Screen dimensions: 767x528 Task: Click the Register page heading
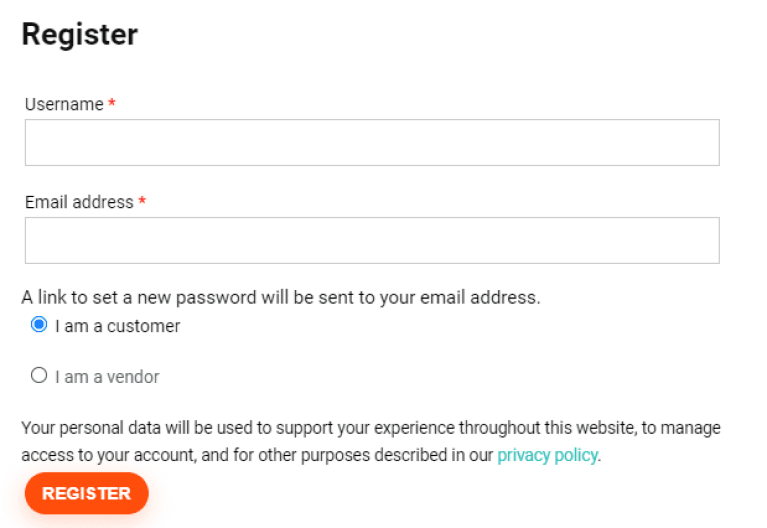coord(80,35)
